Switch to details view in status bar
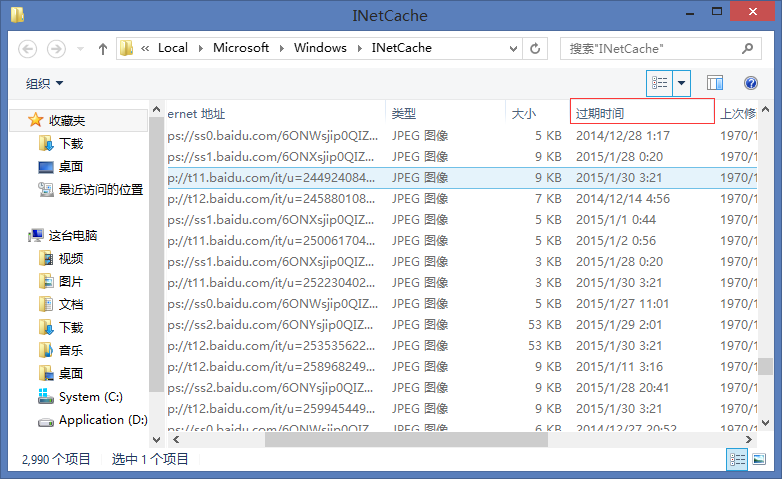The width and height of the screenshot is (782, 479). (737, 459)
